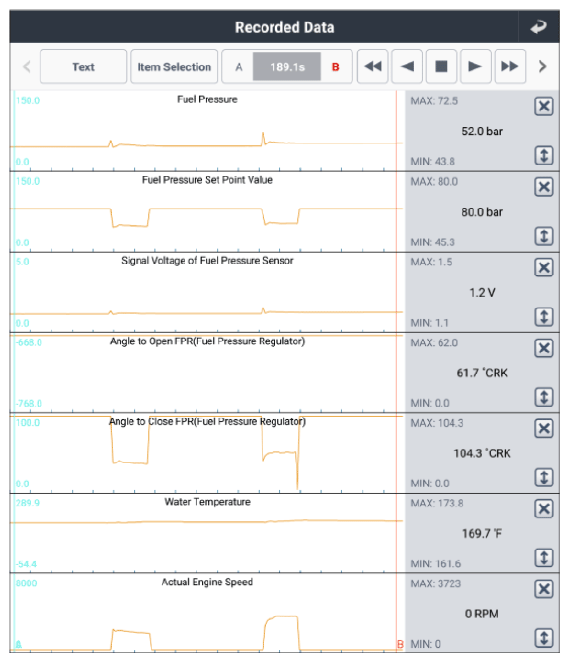
Task: Click the step backward play button
Action: pos(407,67)
